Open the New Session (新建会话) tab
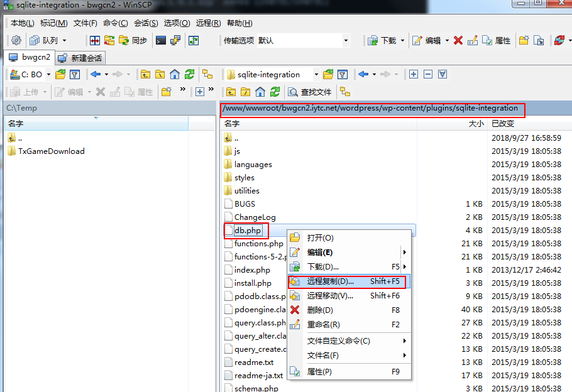This screenshot has height=392, width=572. (x=80, y=58)
